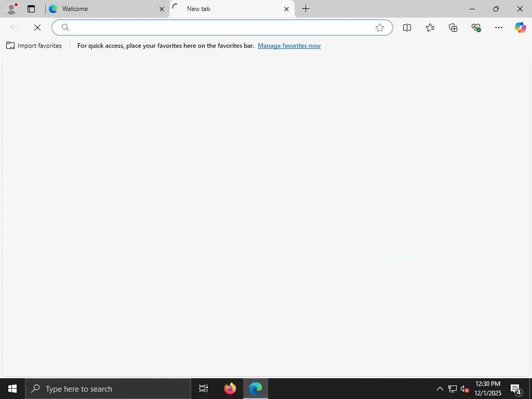
Task: Click the muted volume tray icon
Action: [x=464, y=389]
